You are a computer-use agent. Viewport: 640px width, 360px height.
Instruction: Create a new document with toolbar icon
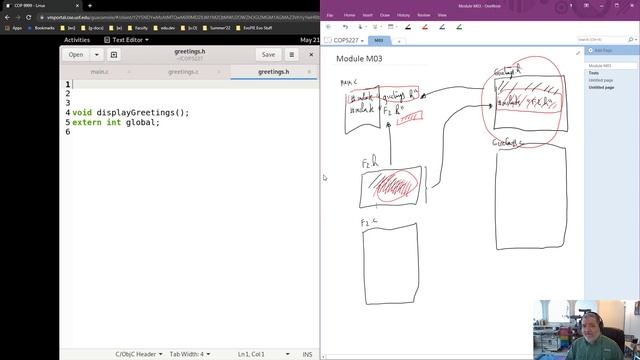(x=114, y=55)
